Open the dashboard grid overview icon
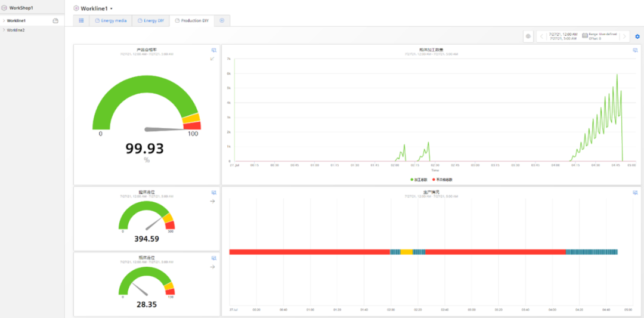This screenshot has height=318, width=644. pyautogui.click(x=81, y=20)
